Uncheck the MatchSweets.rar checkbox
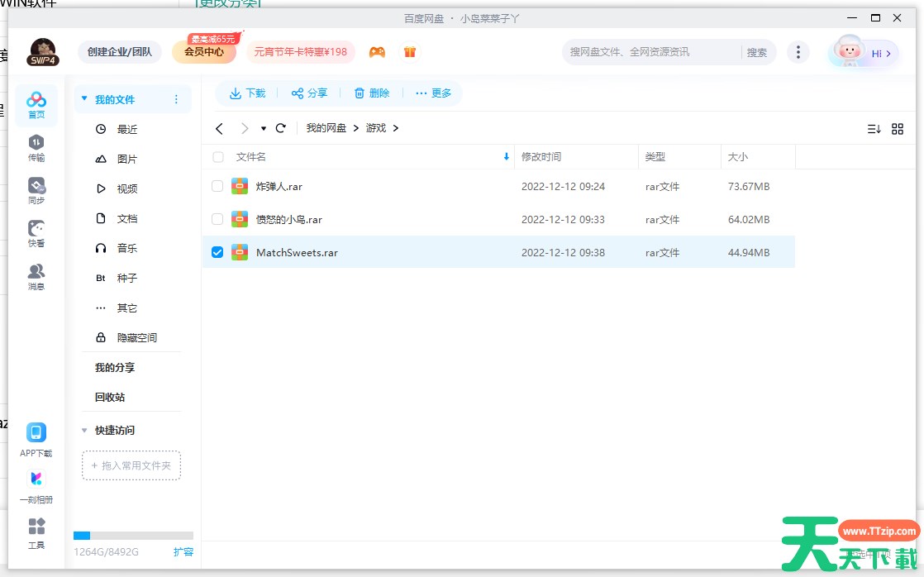 click(217, 252)
